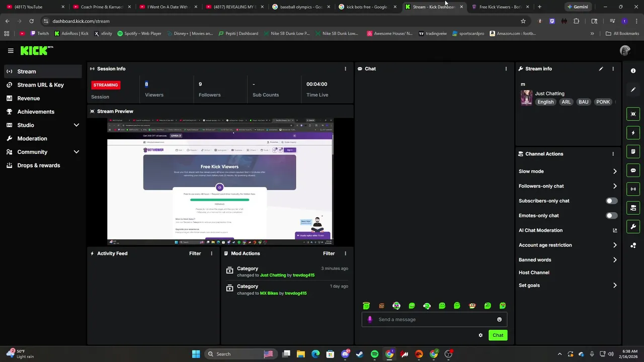Open Slow mode options

(x=568, y=171)
